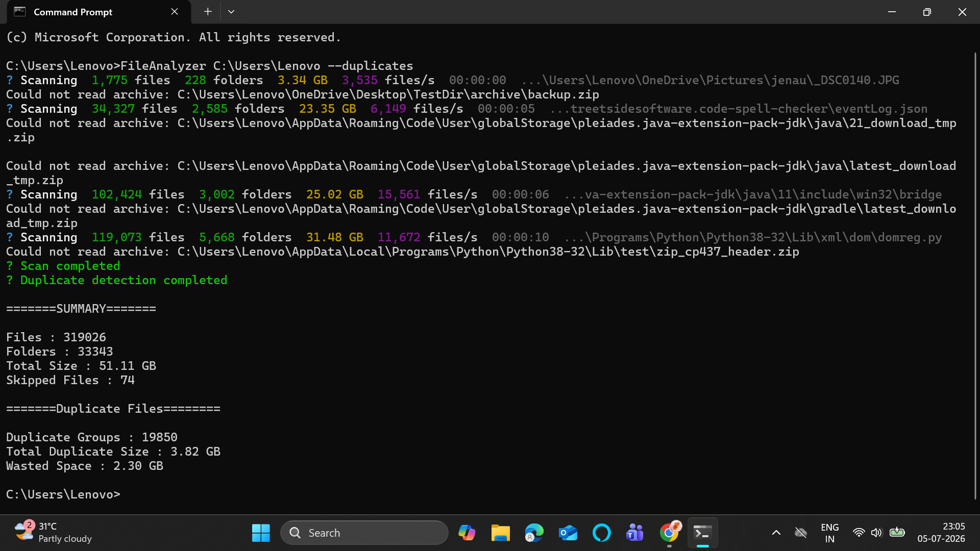Open Microsoft Edge from the taskbar

(534, 533)
